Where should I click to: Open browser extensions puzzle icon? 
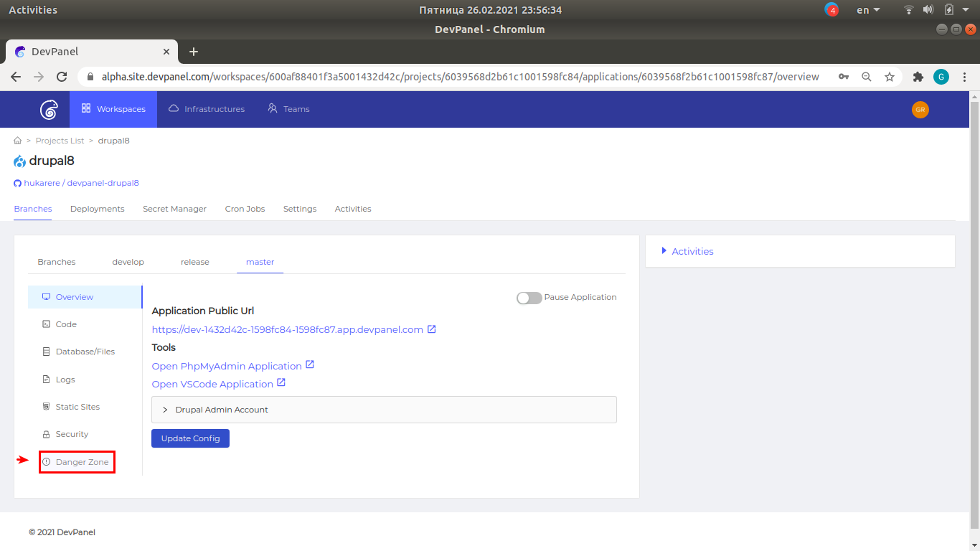(918, 77)
